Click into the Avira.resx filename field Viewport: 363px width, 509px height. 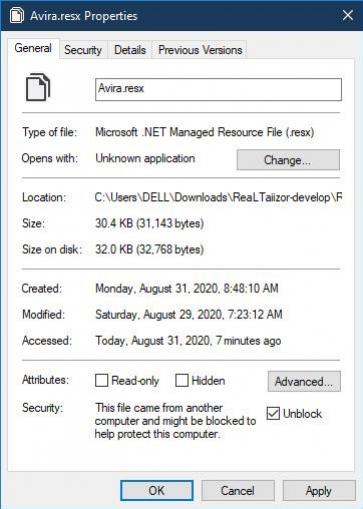pyautogui.click(x=218, y=89)
